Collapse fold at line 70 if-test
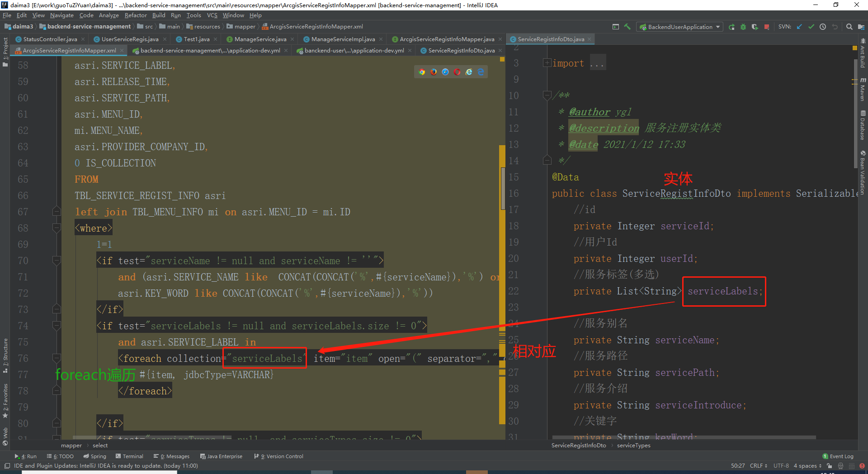The width and height of the screenshot is (868, 474). (57, 261)
